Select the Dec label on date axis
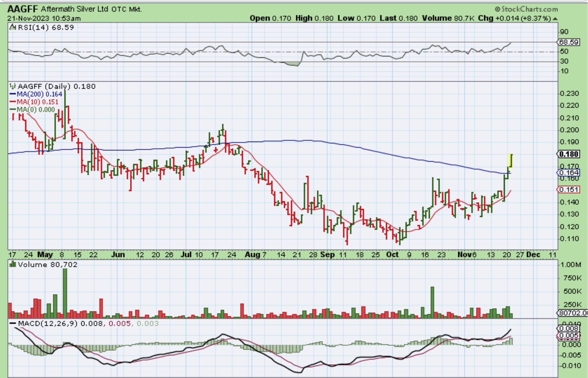The width and height of the screenshot is (588, 378). point(533,255)
